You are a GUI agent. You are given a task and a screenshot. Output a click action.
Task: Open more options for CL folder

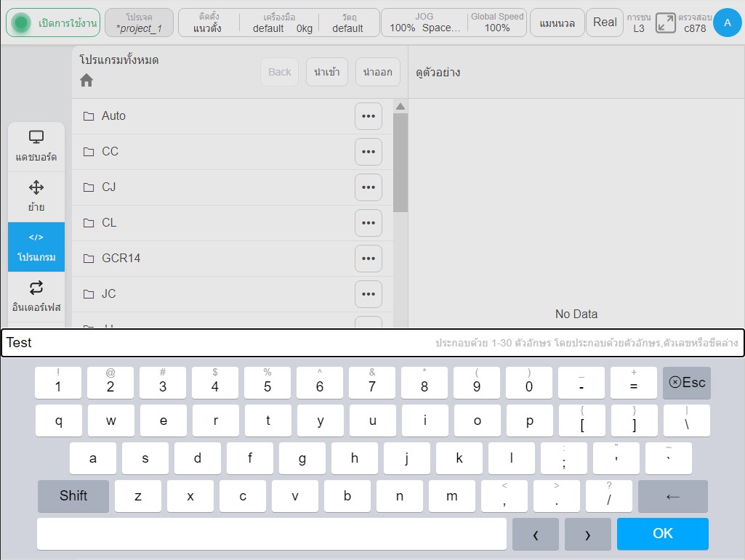click(369, 223)
